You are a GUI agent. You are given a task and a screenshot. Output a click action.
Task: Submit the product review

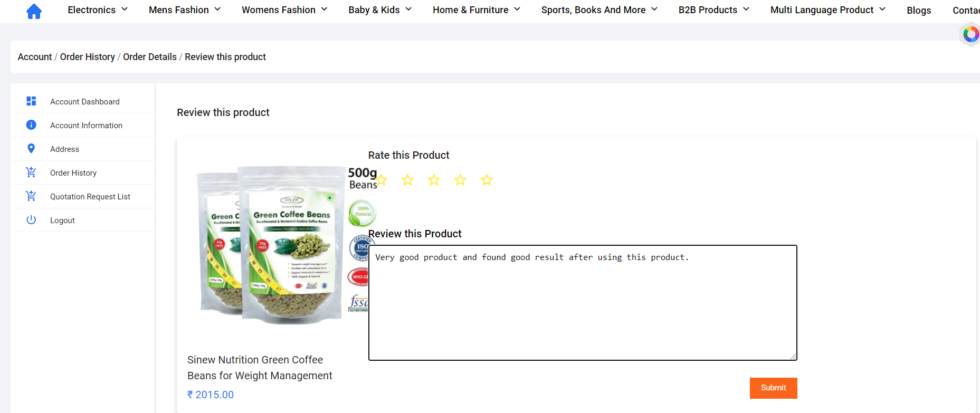[x=773, y=388]
